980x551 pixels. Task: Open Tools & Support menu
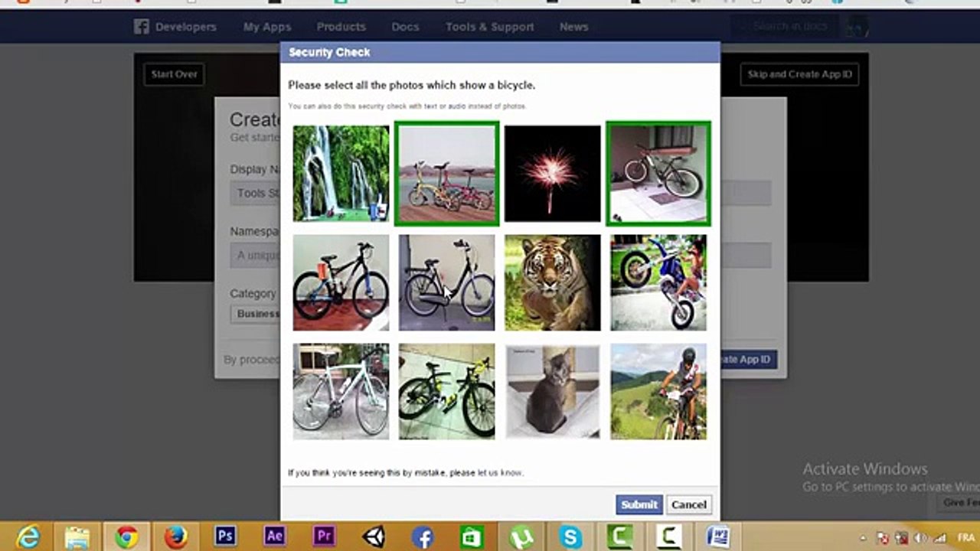(490, 27)
